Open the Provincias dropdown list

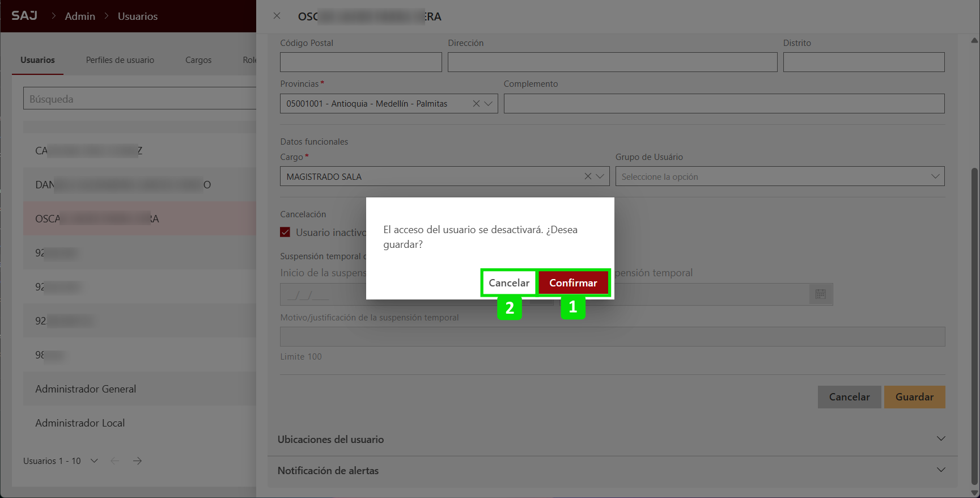click(x=489, y=104)
